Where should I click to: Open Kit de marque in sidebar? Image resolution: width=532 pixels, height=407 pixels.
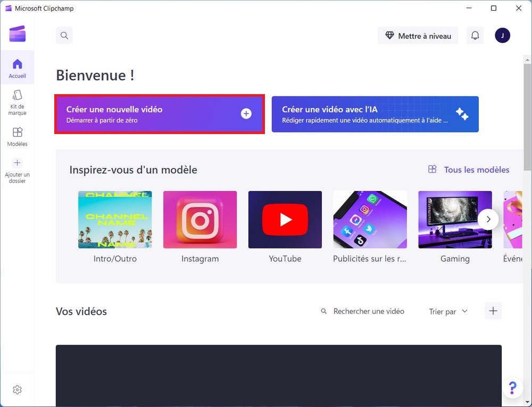coord(18,103)
